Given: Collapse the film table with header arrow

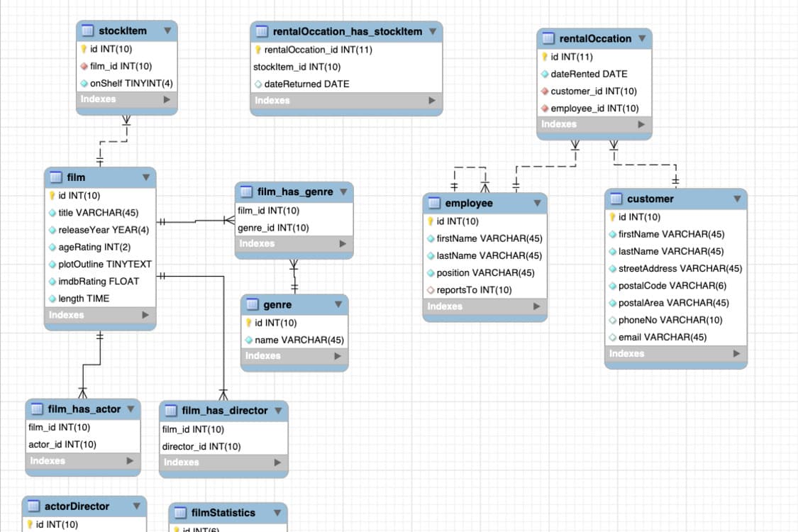Looking at the screenshot, I should pos(146,177).
